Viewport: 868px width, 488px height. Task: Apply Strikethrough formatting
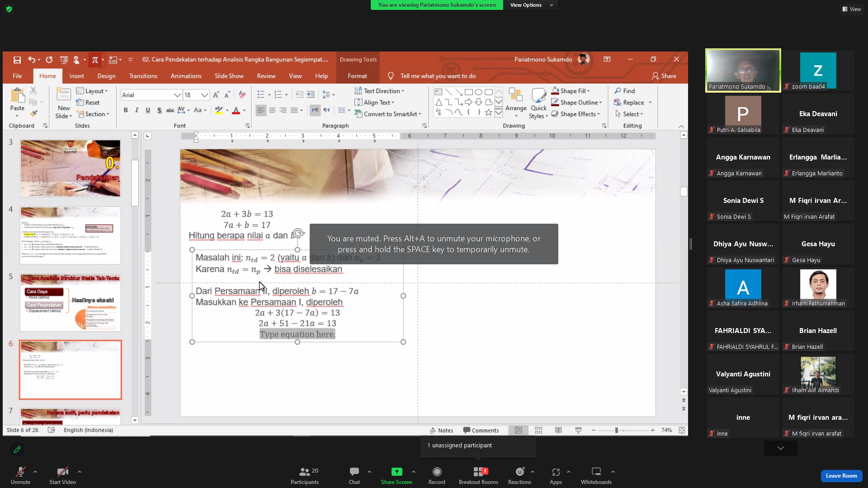click(170, 110)
